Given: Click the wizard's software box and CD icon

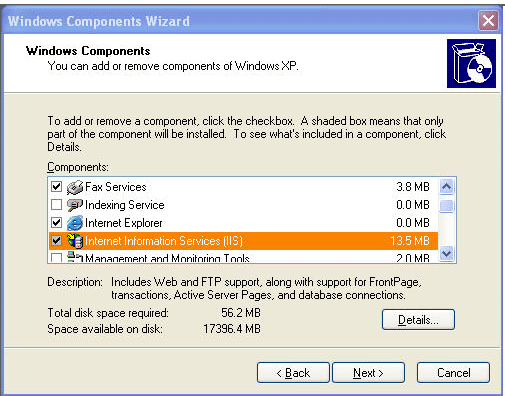Looking at the screenshot, I should tap(471, 63).
